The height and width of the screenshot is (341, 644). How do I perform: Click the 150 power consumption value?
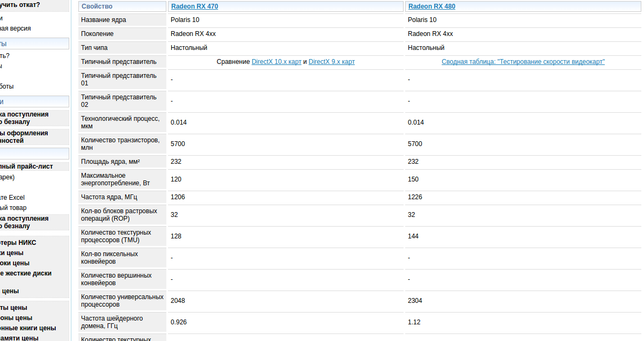coord(413,179)
